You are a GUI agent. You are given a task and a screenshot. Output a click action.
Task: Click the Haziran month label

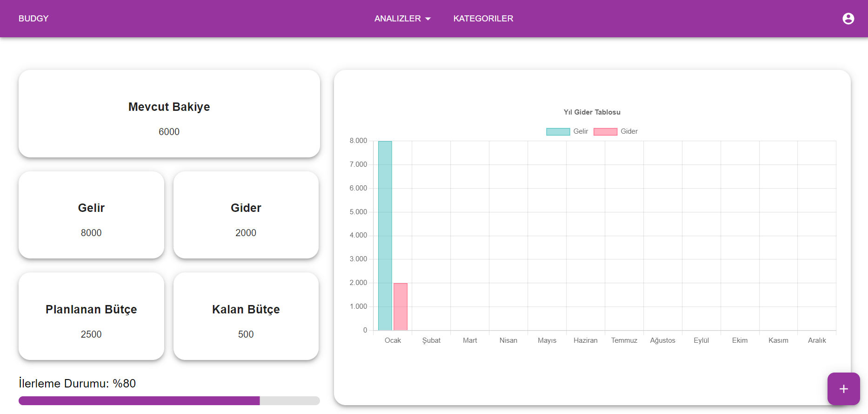(586, 340)
